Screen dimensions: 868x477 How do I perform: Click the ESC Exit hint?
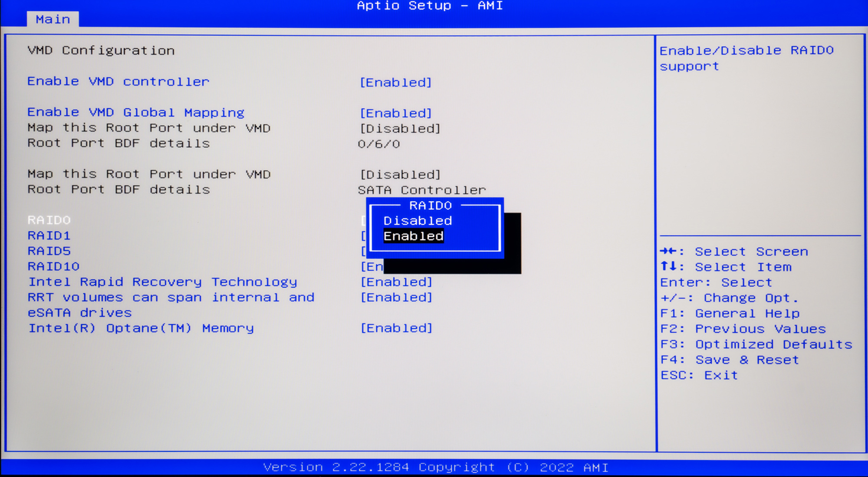[699, 375]
